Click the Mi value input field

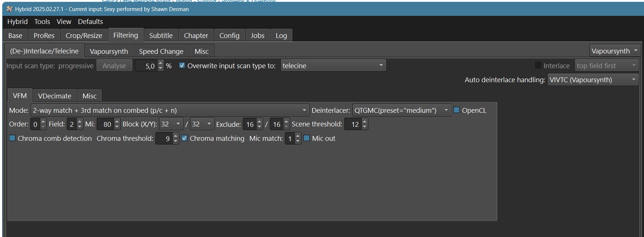pos(106,124)
